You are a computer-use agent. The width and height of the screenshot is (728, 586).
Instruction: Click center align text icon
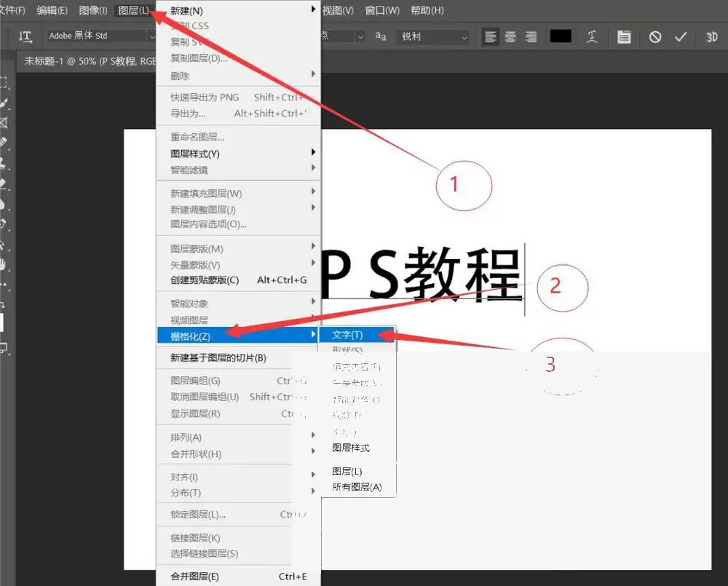(510, 36)
